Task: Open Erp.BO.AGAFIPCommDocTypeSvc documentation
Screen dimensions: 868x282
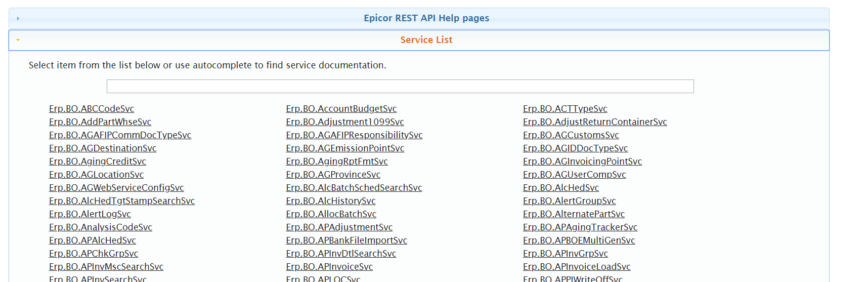Action: pyautogui.click(x=120, y=135)
